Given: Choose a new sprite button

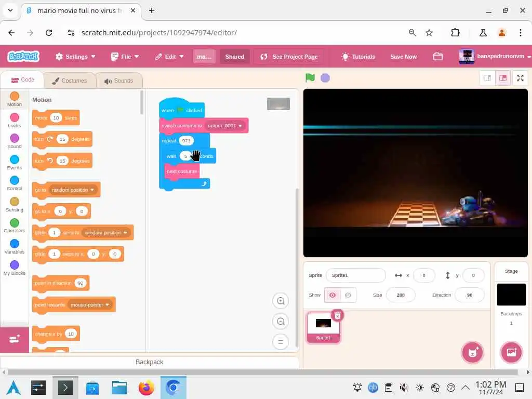Looking at the screenshot, I should [472, 353].
